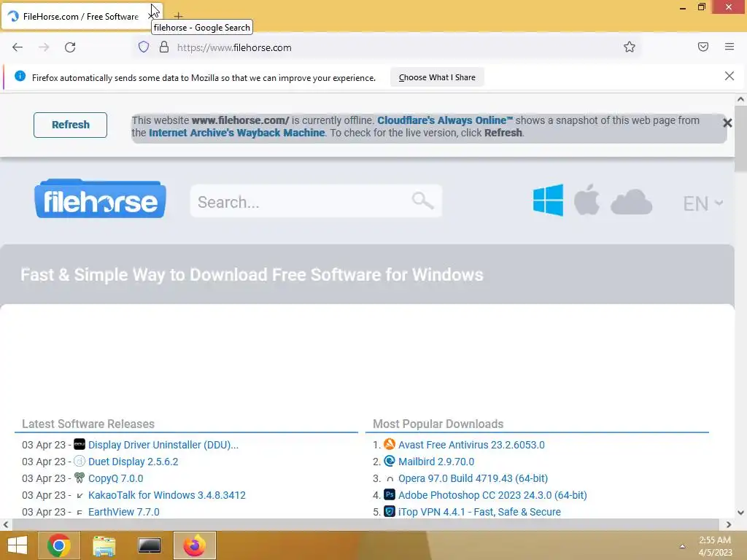Click the horizontal scrollbar right arrow
The width and height of the screenshot is (747, 560).
pos(729,525)
